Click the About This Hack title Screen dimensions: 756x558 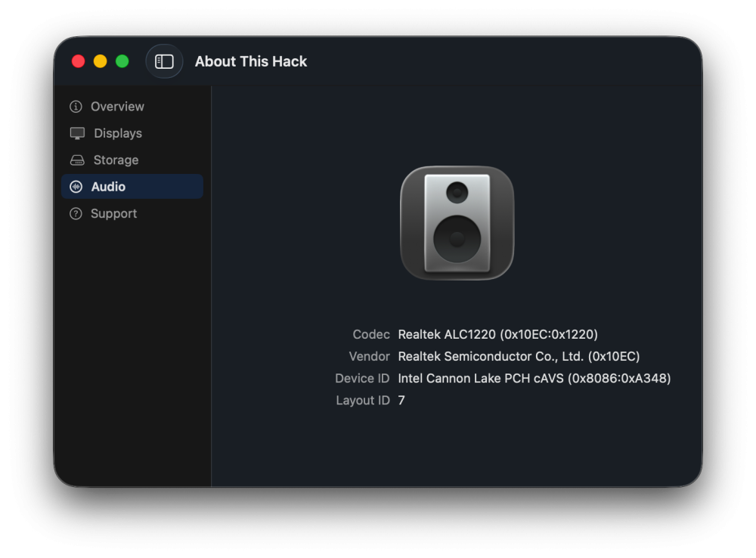(251, 61)
